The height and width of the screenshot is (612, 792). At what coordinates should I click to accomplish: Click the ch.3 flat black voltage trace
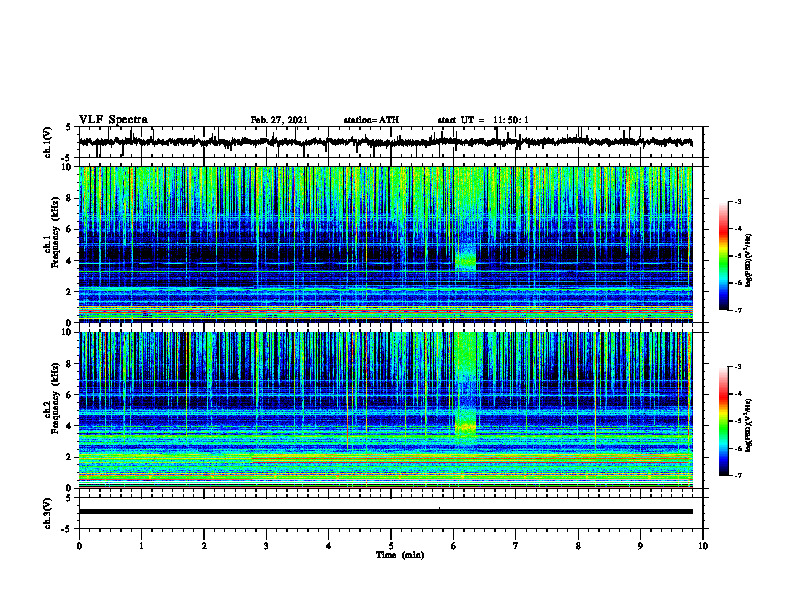coord(385,512)
